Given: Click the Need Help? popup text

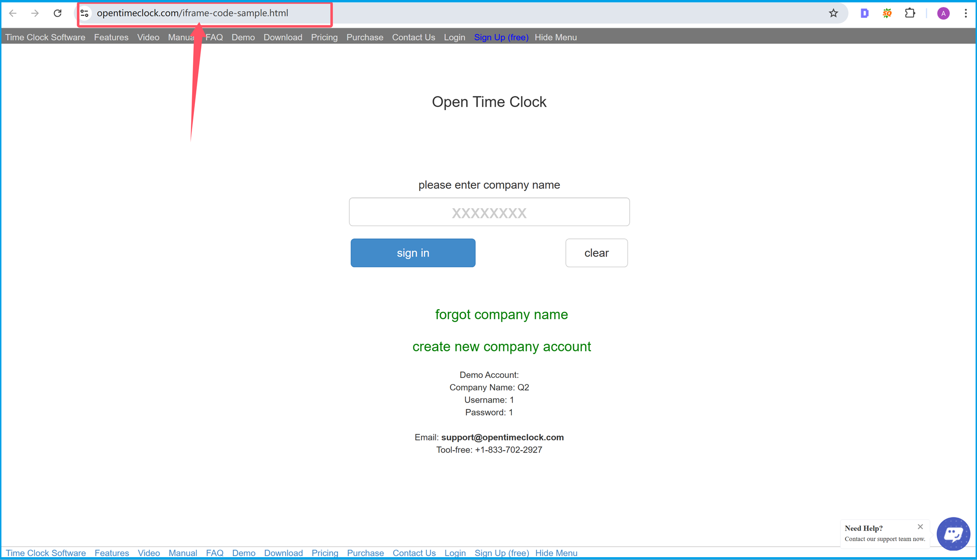Looking at the screenshot, I should pos(864,528).
